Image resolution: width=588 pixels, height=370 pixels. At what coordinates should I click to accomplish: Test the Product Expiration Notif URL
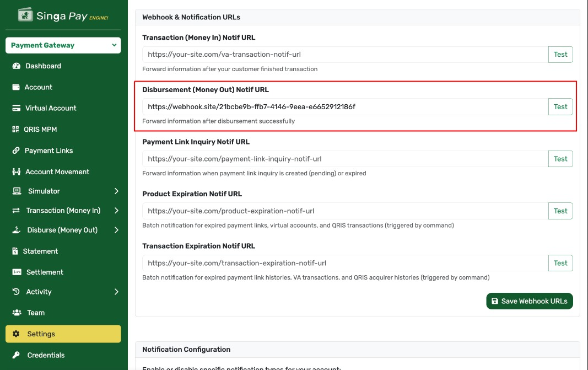[x=560, y=211]
